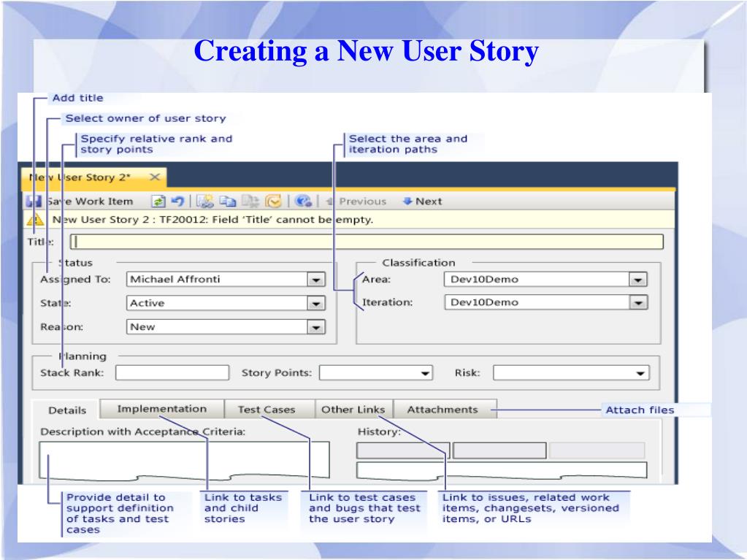Viewport: 747px width, 560px height.
Task: Click the Active state value
Action: click(x=148, y=303)
